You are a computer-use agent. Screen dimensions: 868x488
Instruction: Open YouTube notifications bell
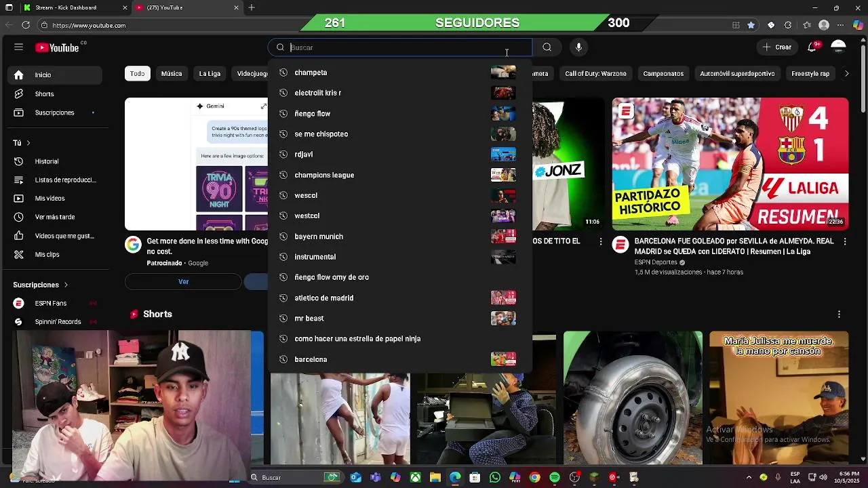pyautogui.click(x=812, y=47)
